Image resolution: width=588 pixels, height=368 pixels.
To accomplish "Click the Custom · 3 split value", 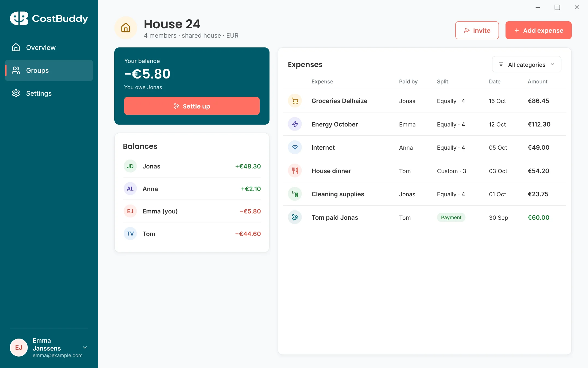I will [451, 171].
